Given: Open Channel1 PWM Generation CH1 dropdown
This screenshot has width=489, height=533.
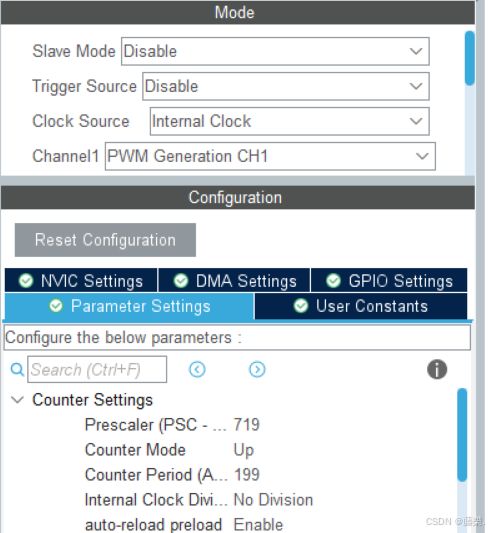Looking at the screenshot, I should [270, 156].
